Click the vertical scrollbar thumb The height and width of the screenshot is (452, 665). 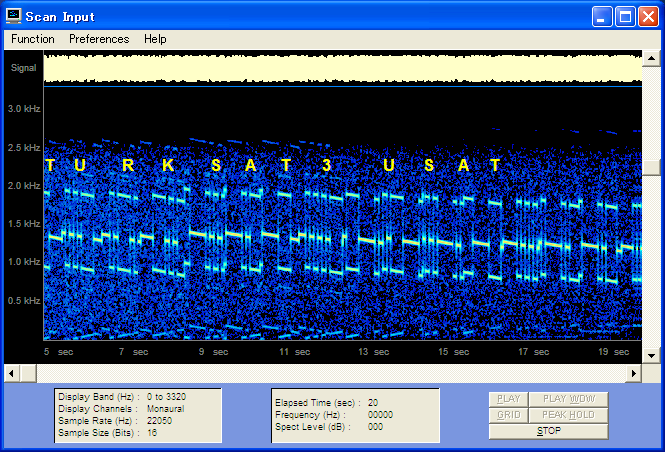pos(651,167)
